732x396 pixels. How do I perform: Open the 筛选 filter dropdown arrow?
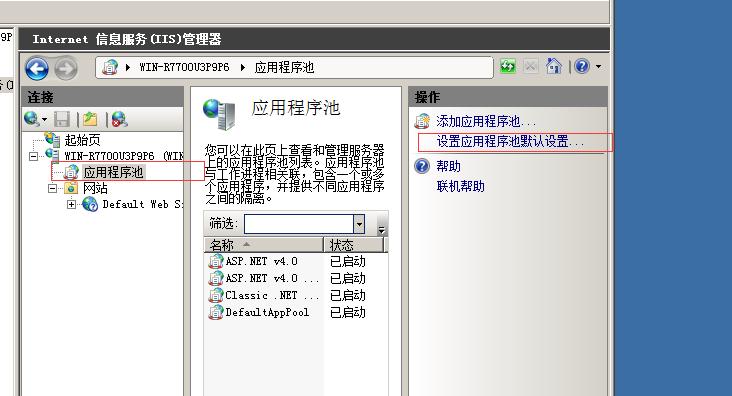(x=359, y=224)
